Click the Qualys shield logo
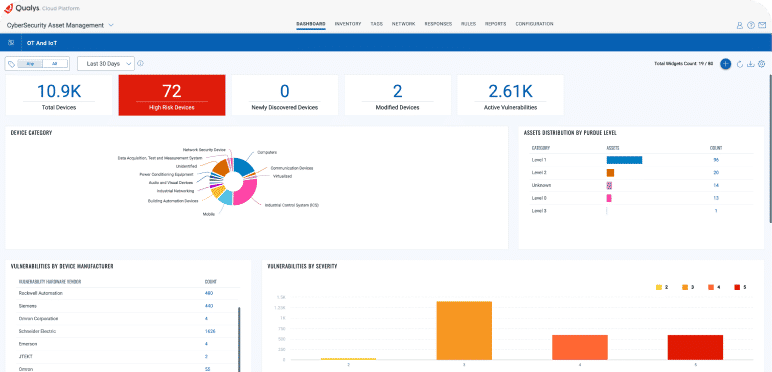The image size is (772, 372). point(8,8)
